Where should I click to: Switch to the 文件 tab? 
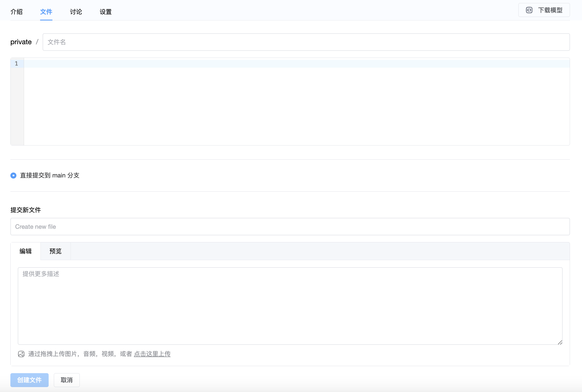46,12
